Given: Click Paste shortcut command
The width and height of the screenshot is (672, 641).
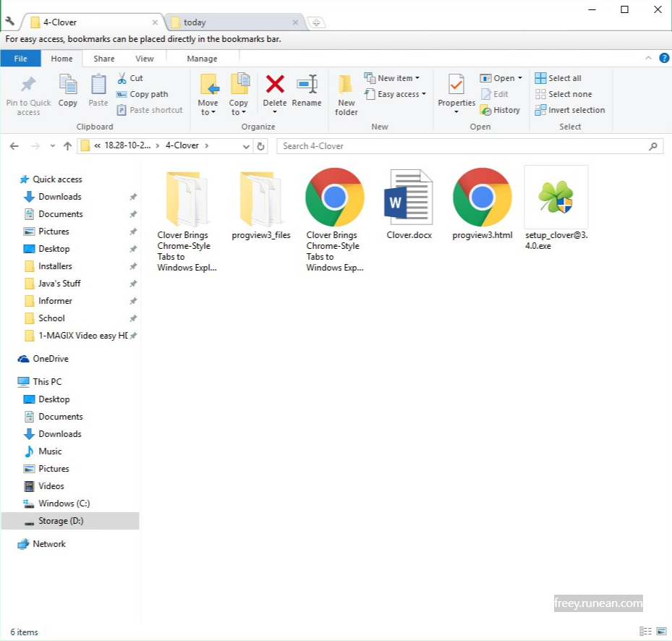Looking at the screenshot, I should (x=150, y=110).
